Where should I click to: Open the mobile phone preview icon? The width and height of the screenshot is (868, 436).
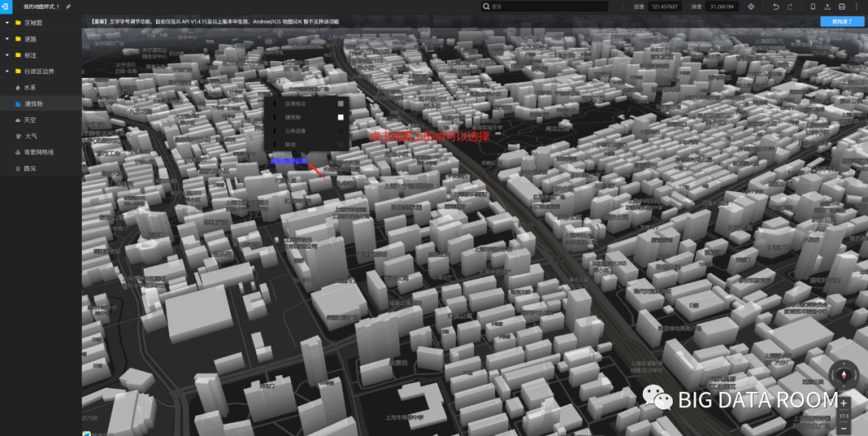(813, 6)
